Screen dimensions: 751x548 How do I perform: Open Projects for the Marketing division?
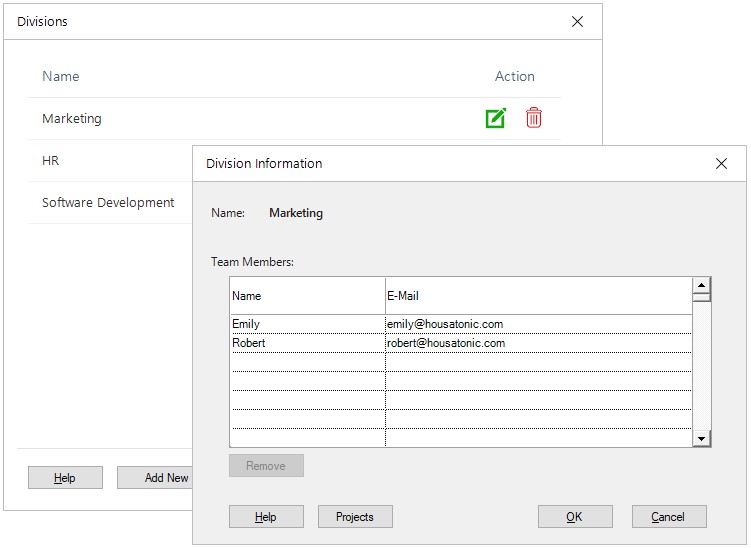click(355, 517)
